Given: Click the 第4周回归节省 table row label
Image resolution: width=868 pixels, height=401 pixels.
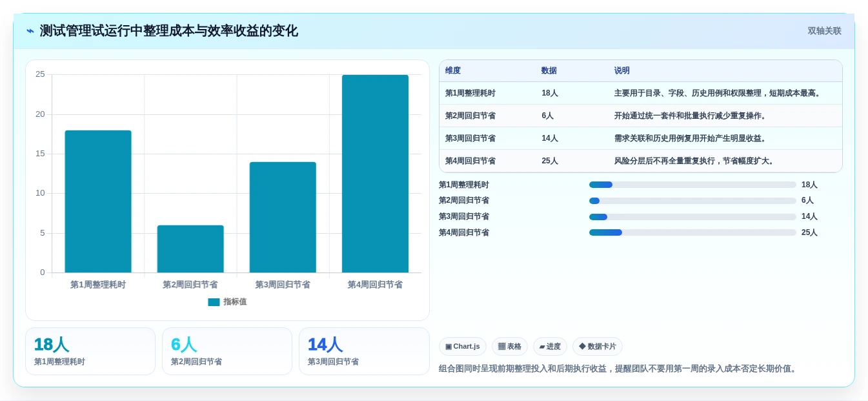Looking at the screenshot, I should (x=470, y=161).
